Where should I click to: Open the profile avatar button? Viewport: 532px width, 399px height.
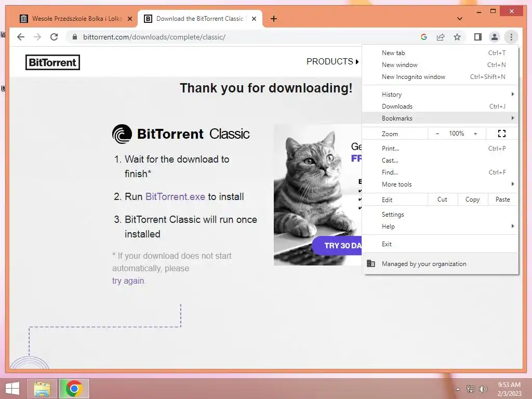(x=495, y=37)
